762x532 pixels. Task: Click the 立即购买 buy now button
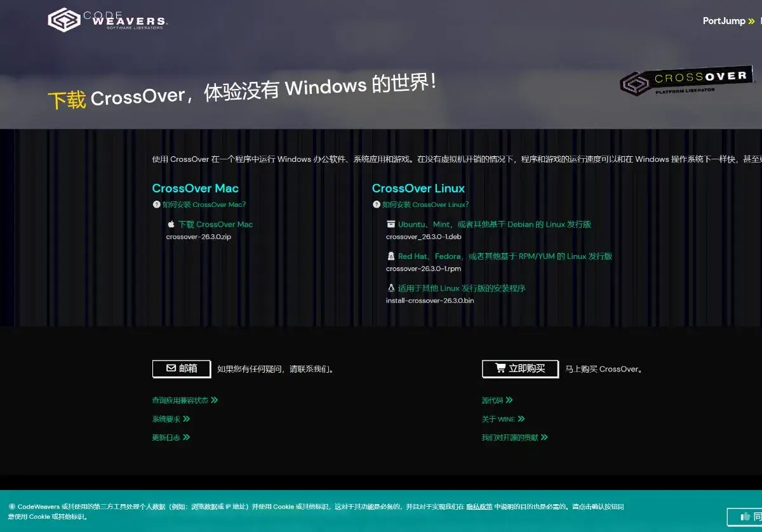(520, 368)
